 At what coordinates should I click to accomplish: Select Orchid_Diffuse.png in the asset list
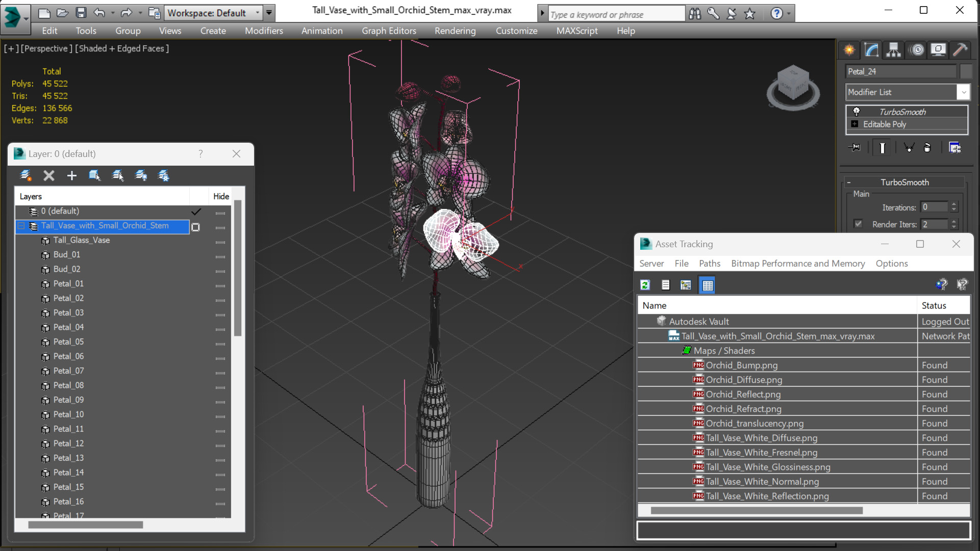coord(743,380)
